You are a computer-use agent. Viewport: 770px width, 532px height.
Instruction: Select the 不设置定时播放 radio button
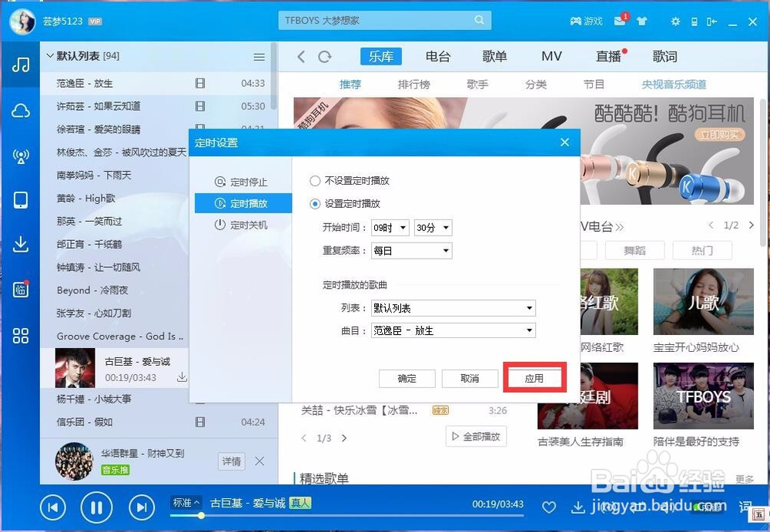pyautogui.click(x=316, y=181)
